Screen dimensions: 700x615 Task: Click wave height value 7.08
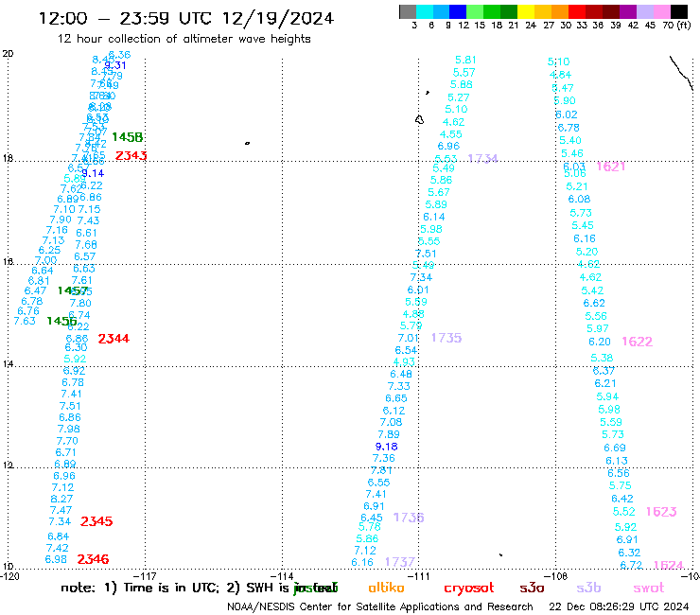point(391,423)
